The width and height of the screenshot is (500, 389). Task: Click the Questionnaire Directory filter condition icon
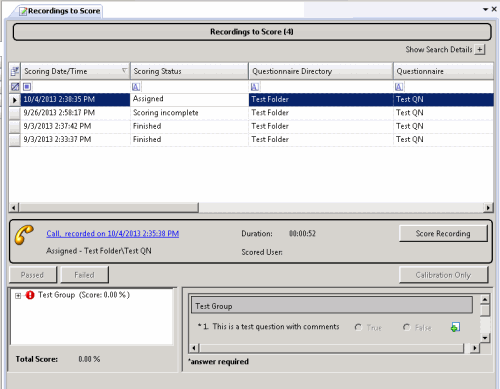[x=254, y=87]
